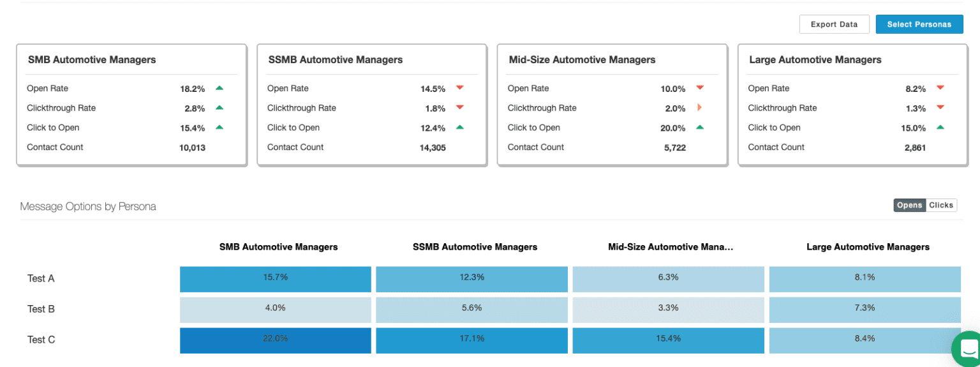980x367 pixels.
Task: Click Test C Large cell 8.4%
Action: [x=865, y=339]
